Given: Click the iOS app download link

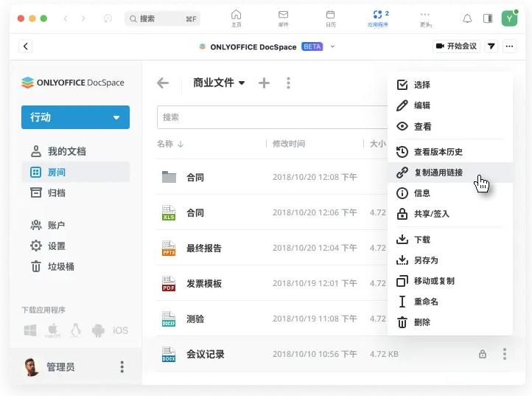Looking at the screenshot, I should [x=120, y=330].
